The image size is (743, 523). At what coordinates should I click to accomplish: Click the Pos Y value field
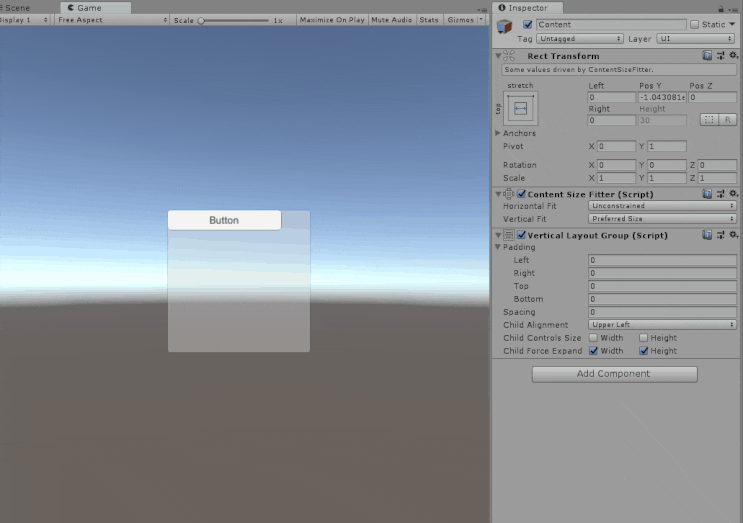[x=662, y=97]
